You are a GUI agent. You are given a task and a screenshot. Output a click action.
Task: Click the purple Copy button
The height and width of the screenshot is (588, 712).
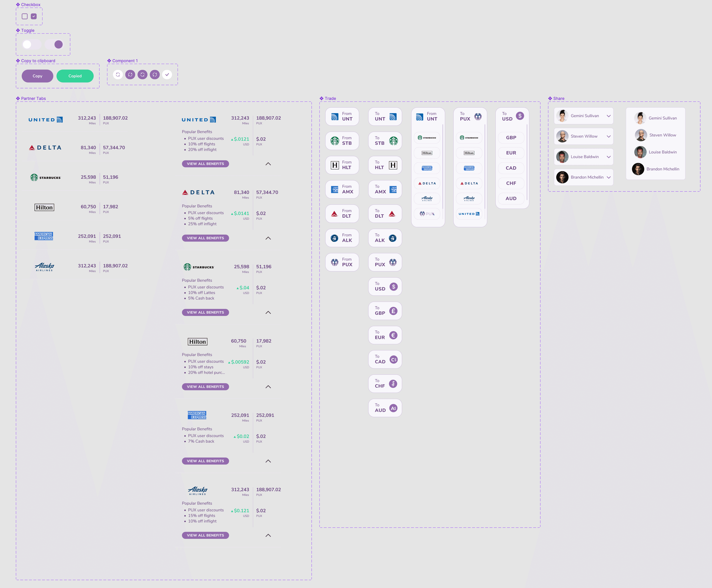[x=38, y=76]
